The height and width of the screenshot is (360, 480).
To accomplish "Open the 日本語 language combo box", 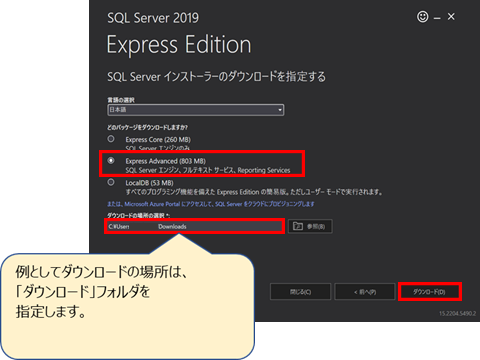I will 196,110.
